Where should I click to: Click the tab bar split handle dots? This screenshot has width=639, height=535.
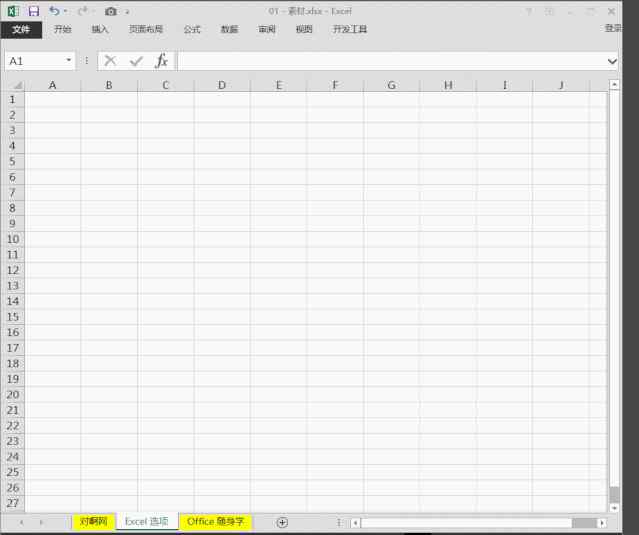339,522
